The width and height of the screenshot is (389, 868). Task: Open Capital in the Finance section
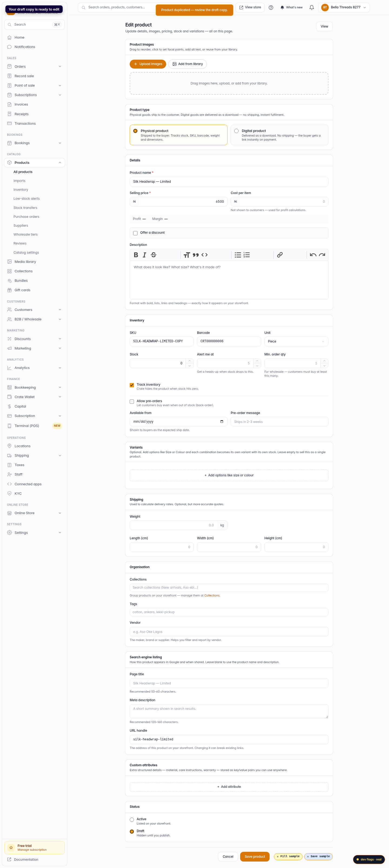point(34,406)
